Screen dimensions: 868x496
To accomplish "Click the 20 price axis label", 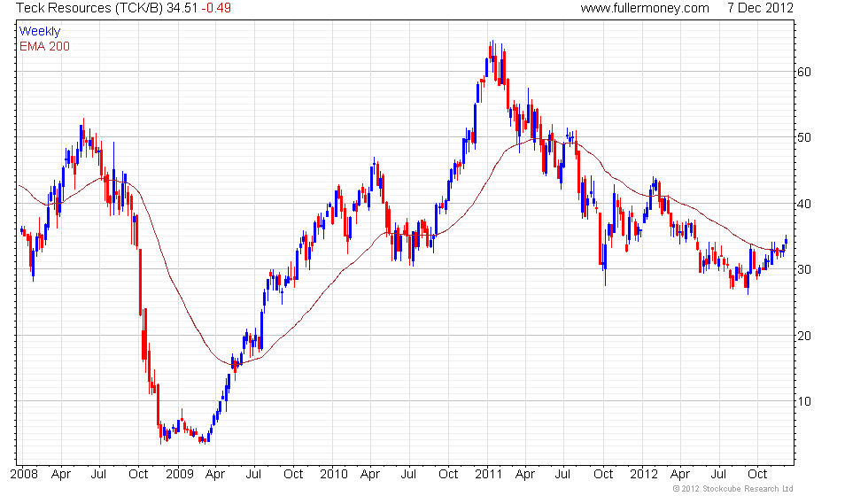I will [x=804, y=336].
